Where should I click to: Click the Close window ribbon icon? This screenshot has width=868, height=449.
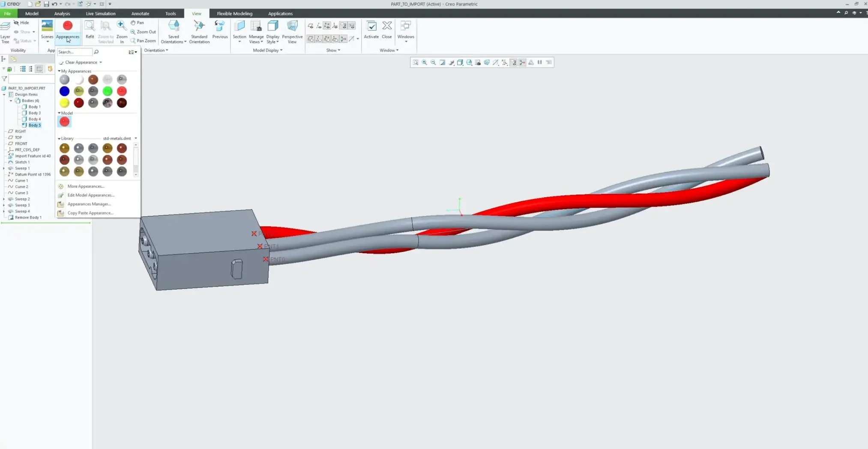tap(387, 26)
